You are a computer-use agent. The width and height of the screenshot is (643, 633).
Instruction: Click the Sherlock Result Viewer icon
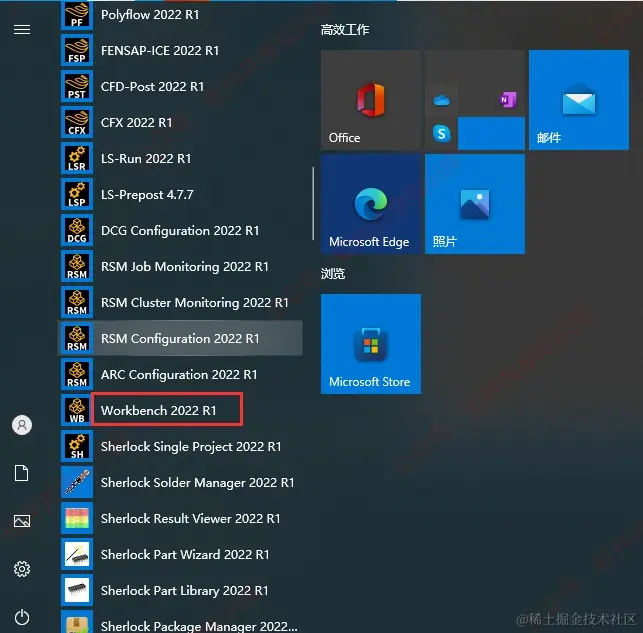[77, 519]
